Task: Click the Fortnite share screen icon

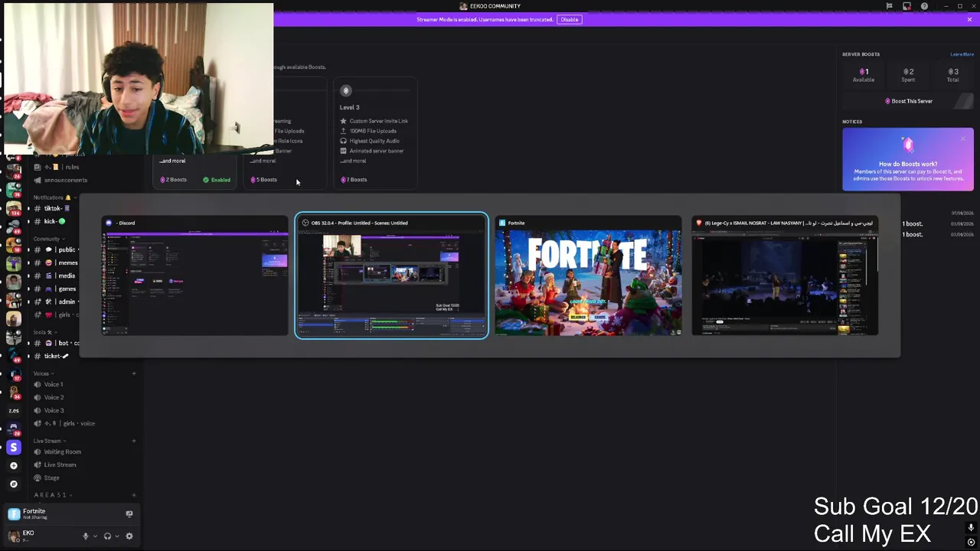Action: click(x=129, y=514)
